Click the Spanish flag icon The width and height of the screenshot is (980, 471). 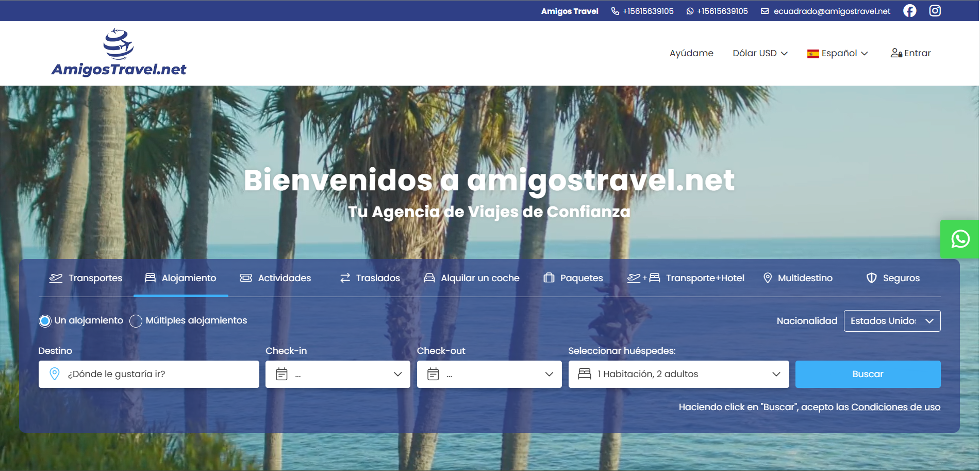click(813, 54)
